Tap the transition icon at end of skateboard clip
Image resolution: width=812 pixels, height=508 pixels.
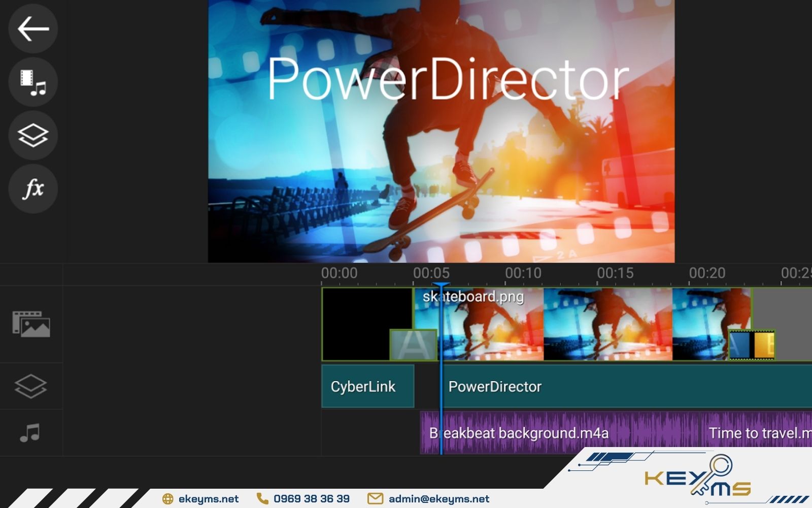tap(752, 345)
